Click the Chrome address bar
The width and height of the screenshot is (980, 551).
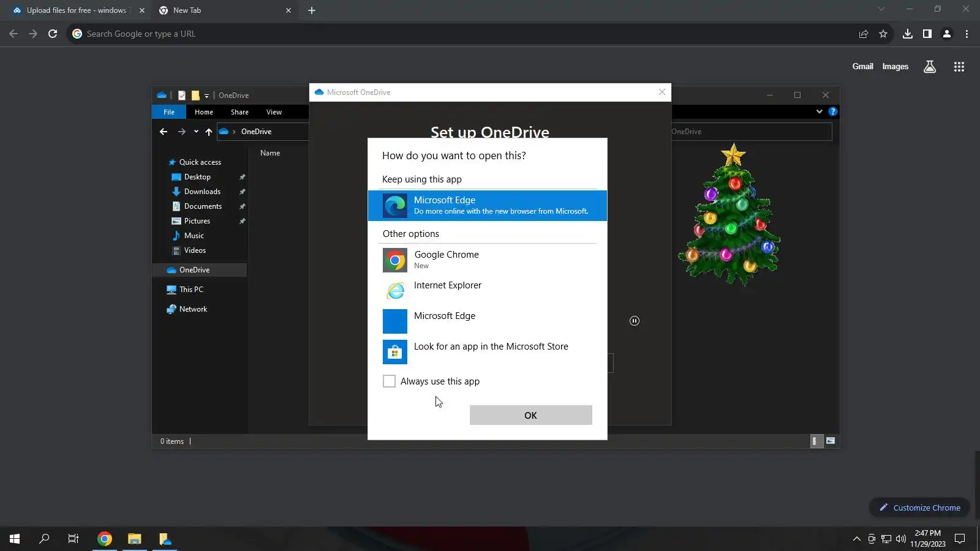pos(466,34)
